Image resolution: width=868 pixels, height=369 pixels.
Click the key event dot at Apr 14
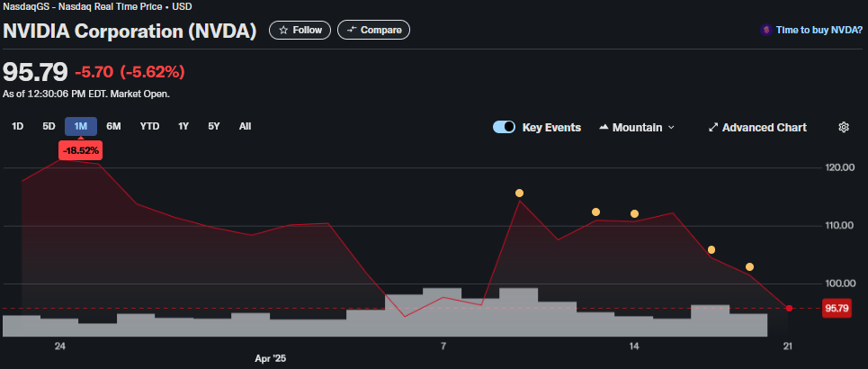[x=634, y=213]
